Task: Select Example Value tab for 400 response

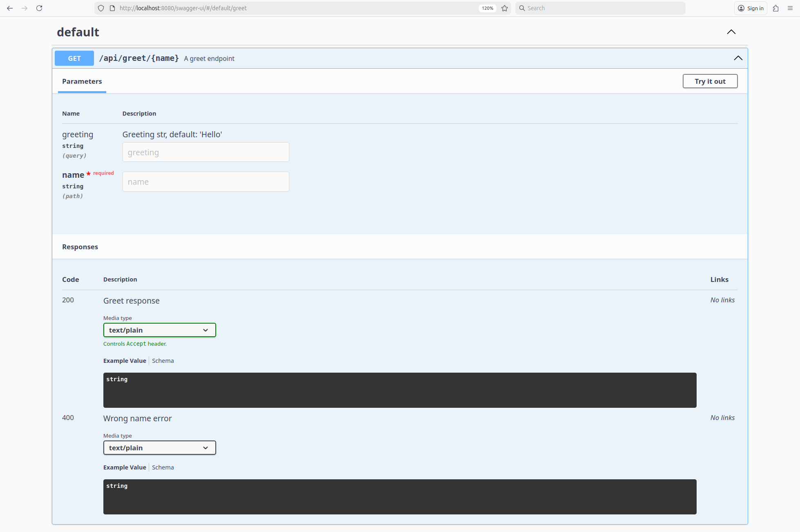Action: [125, 467]
